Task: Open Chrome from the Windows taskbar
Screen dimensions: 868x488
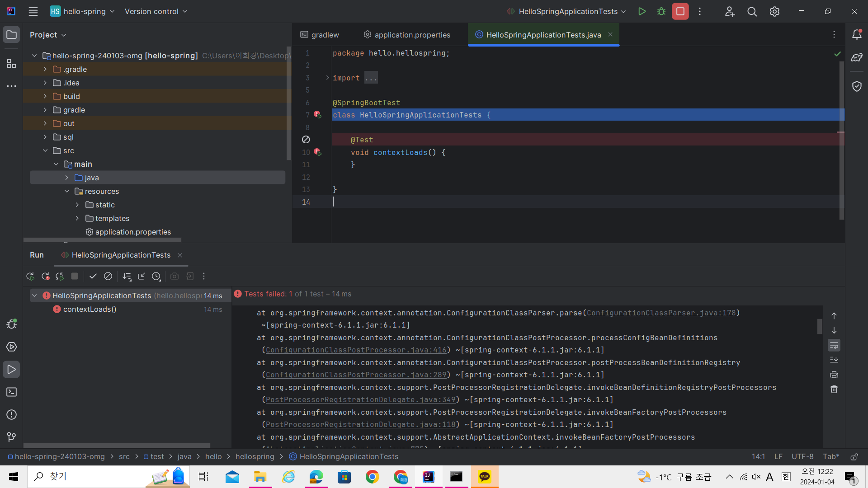Action: click(x=372, y=477)
